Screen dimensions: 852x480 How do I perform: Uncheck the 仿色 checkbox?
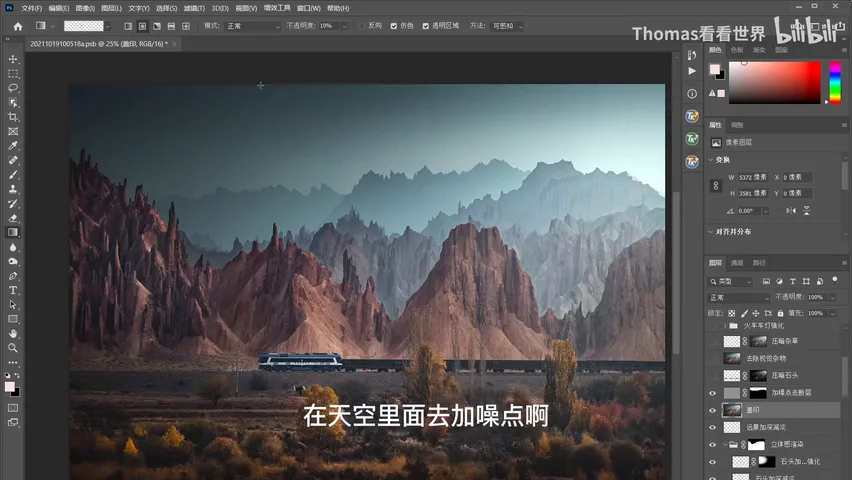pos(394,26)
